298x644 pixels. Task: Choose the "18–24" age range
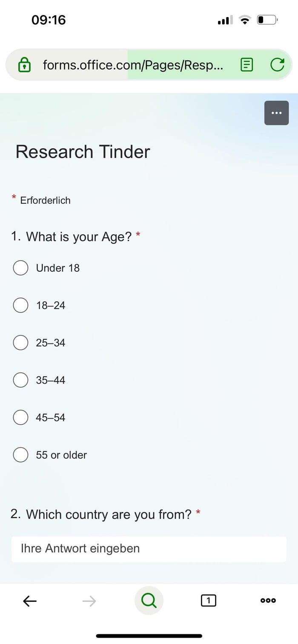point(20,305)
